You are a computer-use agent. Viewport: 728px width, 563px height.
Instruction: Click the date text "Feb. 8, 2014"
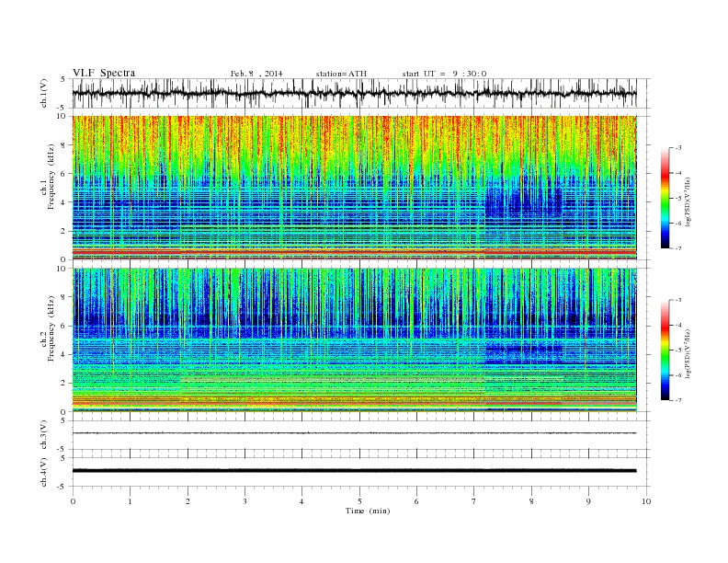[x=256, y=74]
